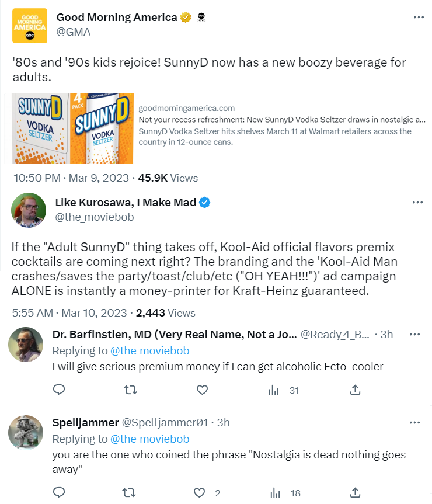The width and height of the screenshot is (432, 504).
Task: Open more options on Dr. Barfinstien's reply
Action: pyautogui.click(x=415, y=335)
